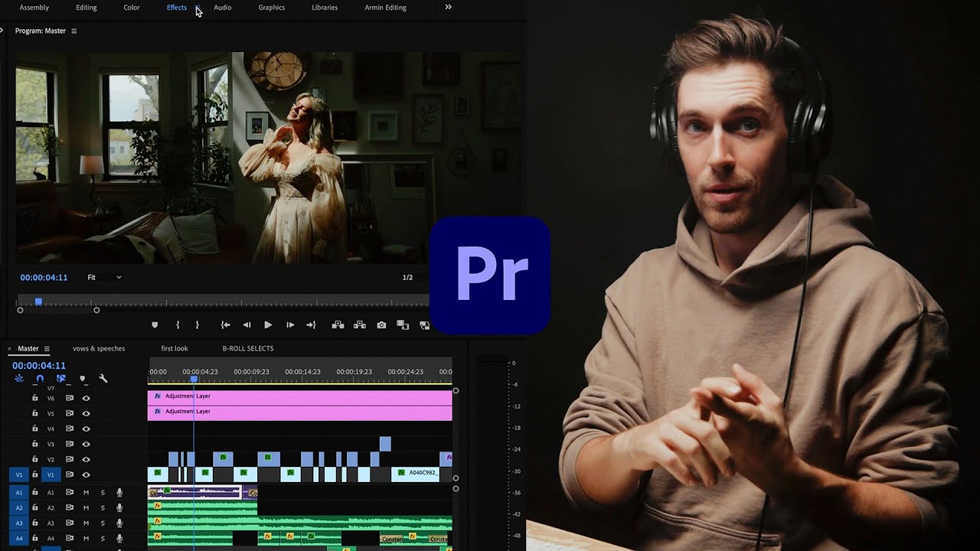
Task: Hide the V4 track output eye
Action: click(x=87, y=429)
